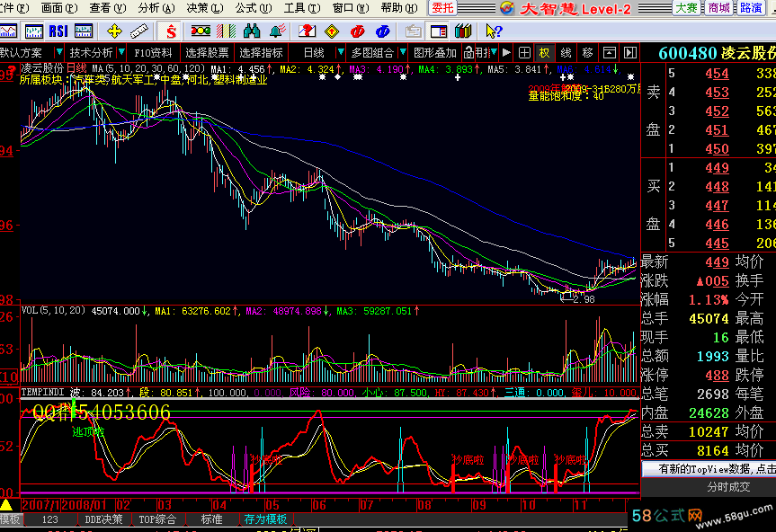Toggle the 移 shift mode button
Viewport: 776px width, 532px height.
pos(588,52)
